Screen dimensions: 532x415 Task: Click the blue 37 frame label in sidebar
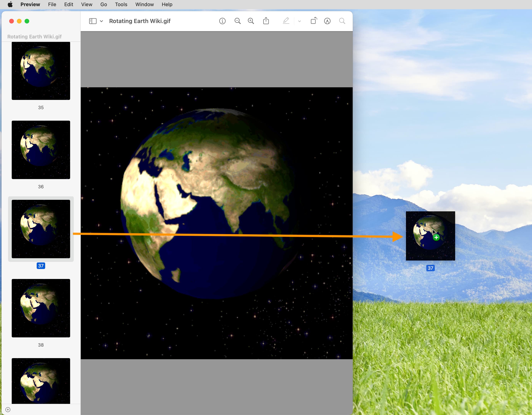(41, 266)
